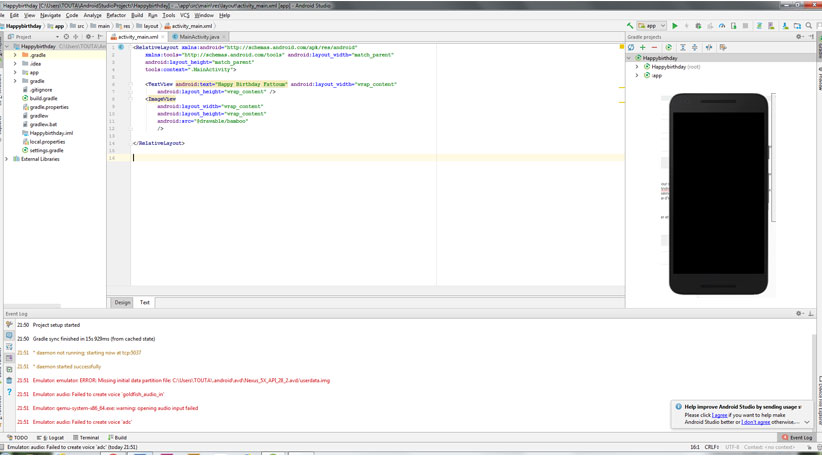
Task: Select the Text editor tab
Action: 145,302
